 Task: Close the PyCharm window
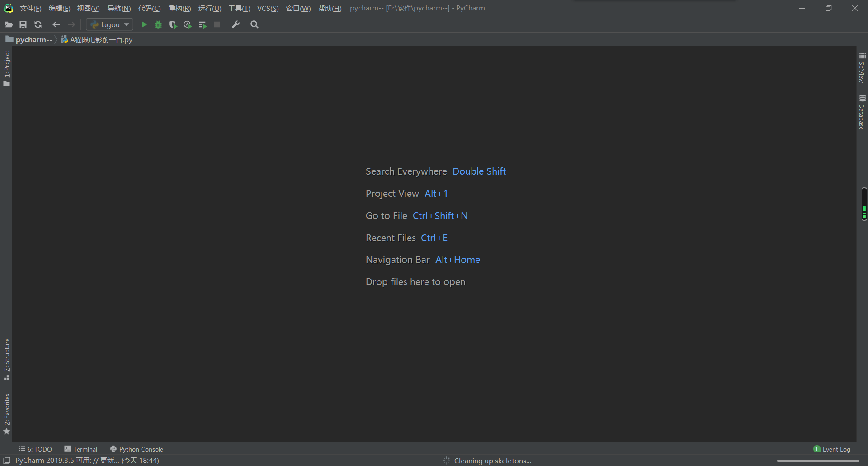pyautogui.click(x=855, y=8)
